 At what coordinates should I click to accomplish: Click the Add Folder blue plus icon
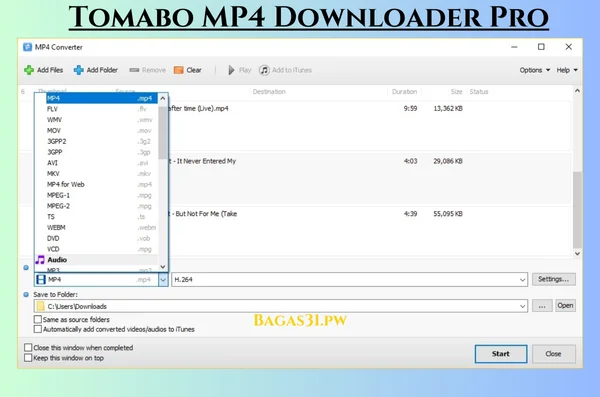(x=78, y=70)
